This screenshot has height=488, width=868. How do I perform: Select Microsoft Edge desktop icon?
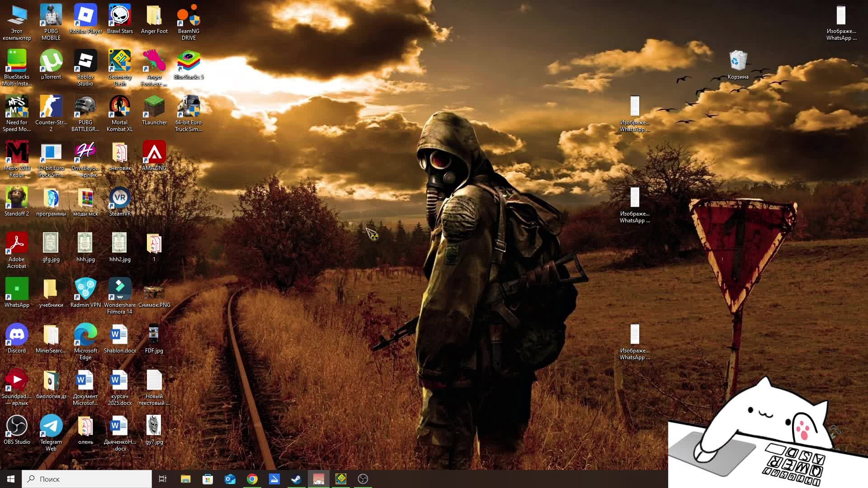click(85, 342)
